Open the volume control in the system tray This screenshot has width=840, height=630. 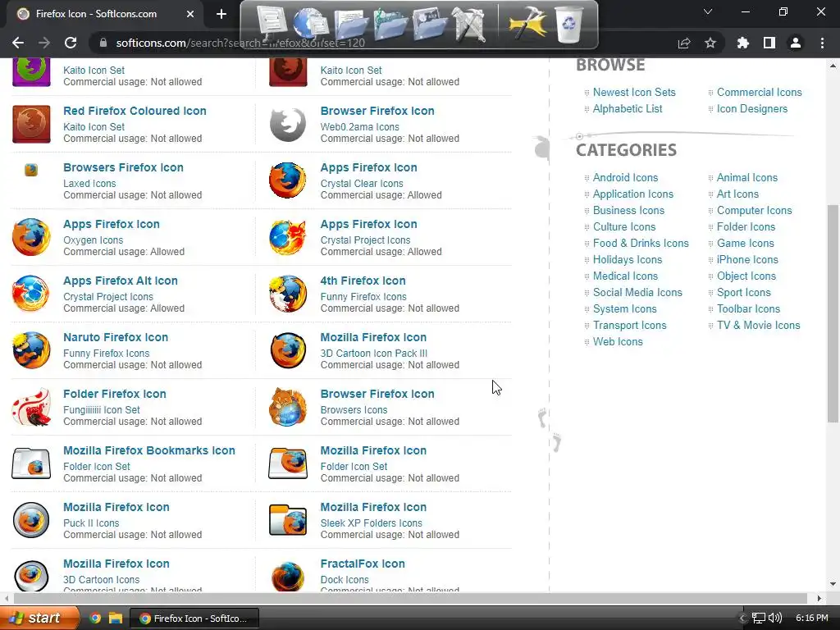click(x=775, y=619)
